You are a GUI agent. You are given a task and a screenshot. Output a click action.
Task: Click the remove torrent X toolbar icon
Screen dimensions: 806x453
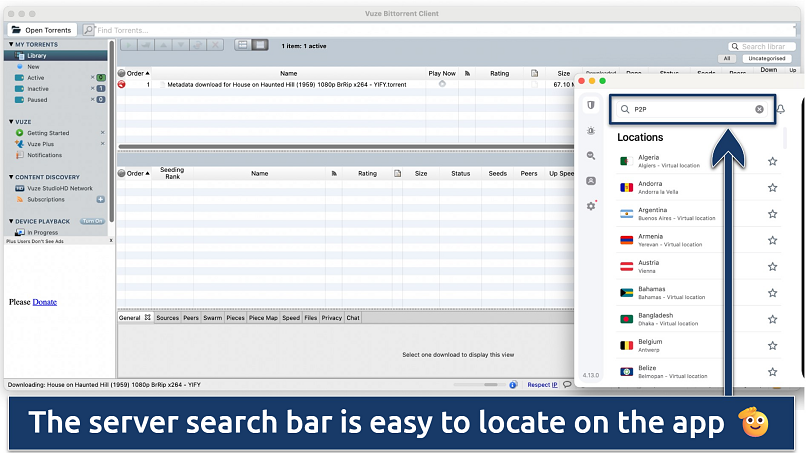click(x=213, y=45)
